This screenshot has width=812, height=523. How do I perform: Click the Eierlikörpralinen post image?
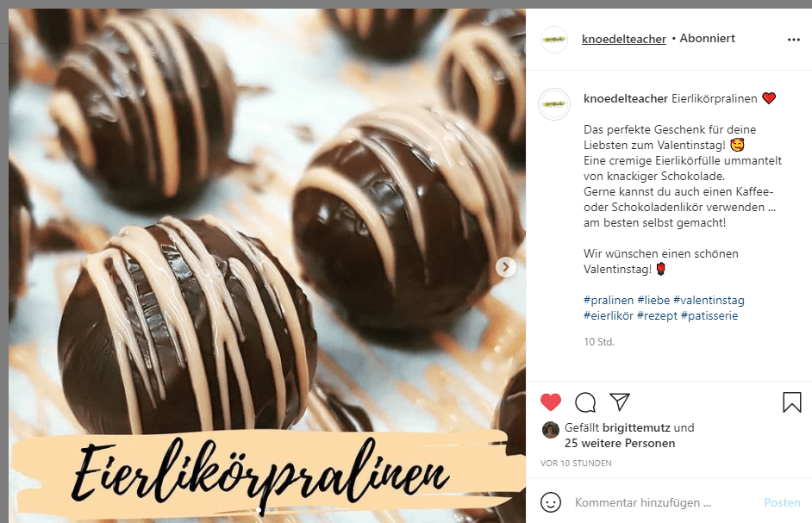point(267,265)
